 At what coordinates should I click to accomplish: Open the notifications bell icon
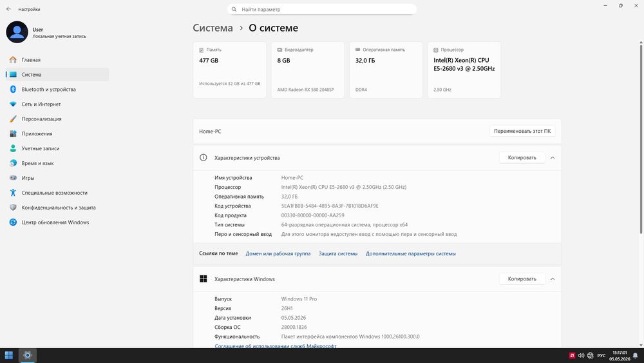tap(636, 356)
